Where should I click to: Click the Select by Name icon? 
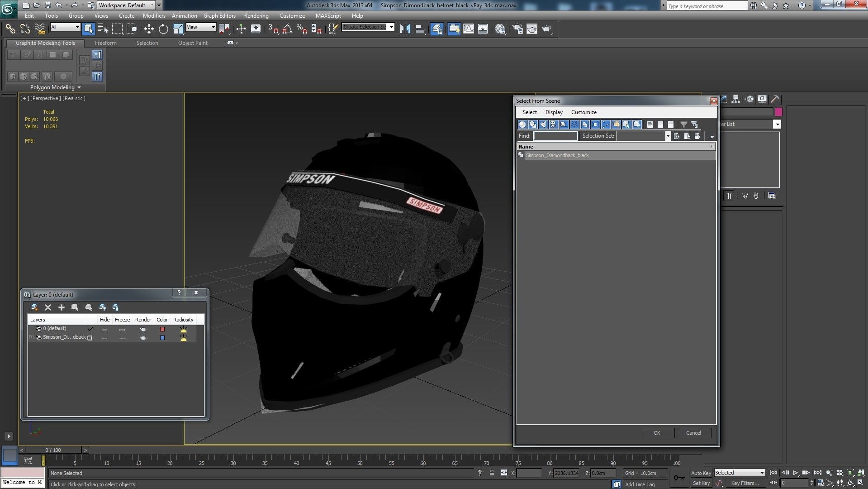pyautogui.click(x=103, y=29)
